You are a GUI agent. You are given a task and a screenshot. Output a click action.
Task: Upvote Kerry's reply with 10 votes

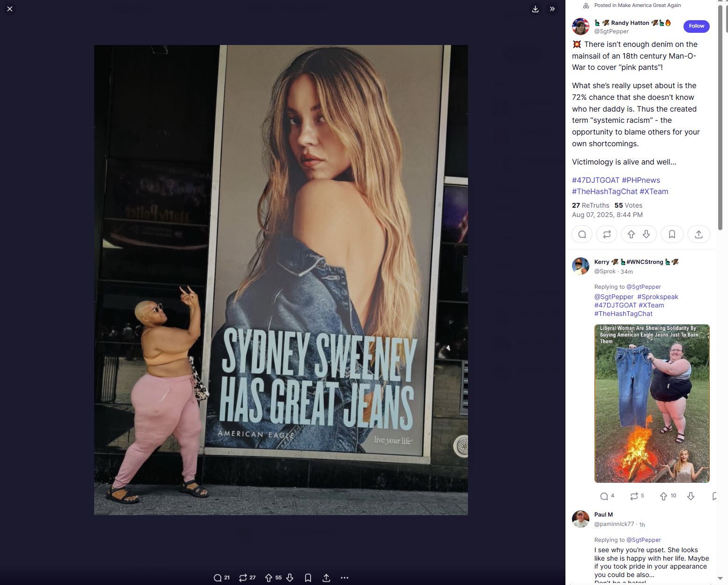[x=663, y=496]
